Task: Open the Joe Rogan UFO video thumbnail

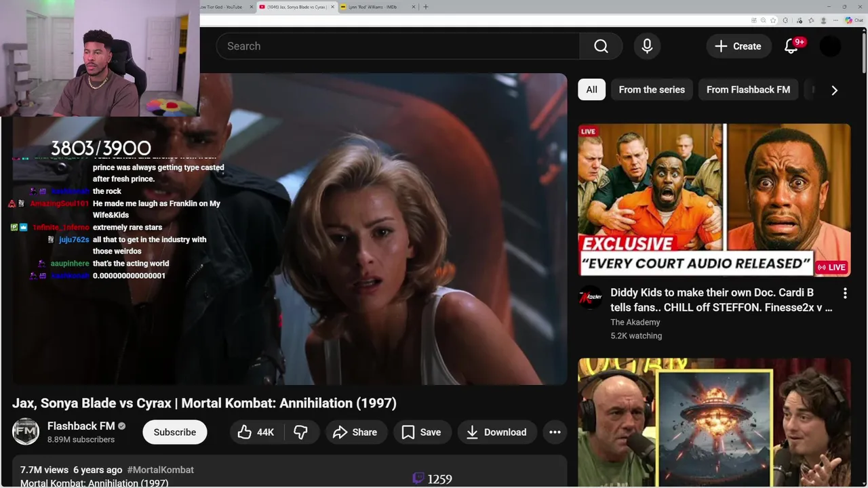Action: pos(714,423)
